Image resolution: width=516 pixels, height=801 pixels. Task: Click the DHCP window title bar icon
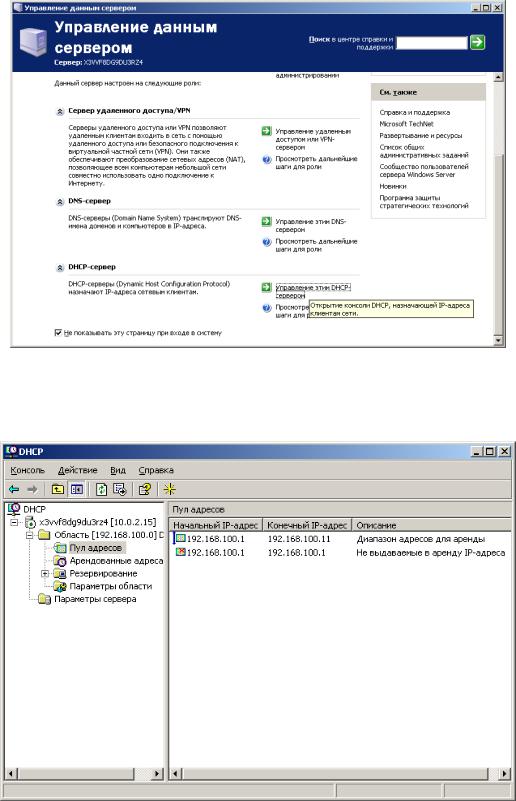coord(11,451)
